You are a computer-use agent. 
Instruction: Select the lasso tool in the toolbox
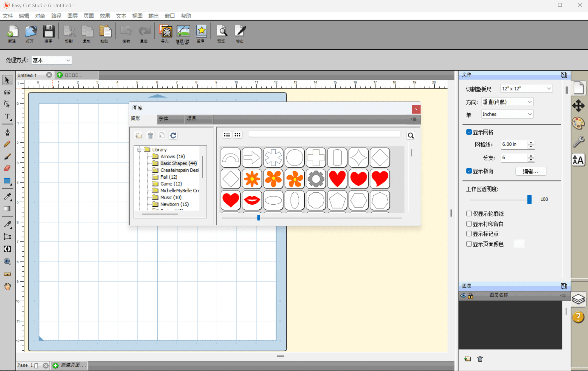pyautogui.click(x=7, y=92)
